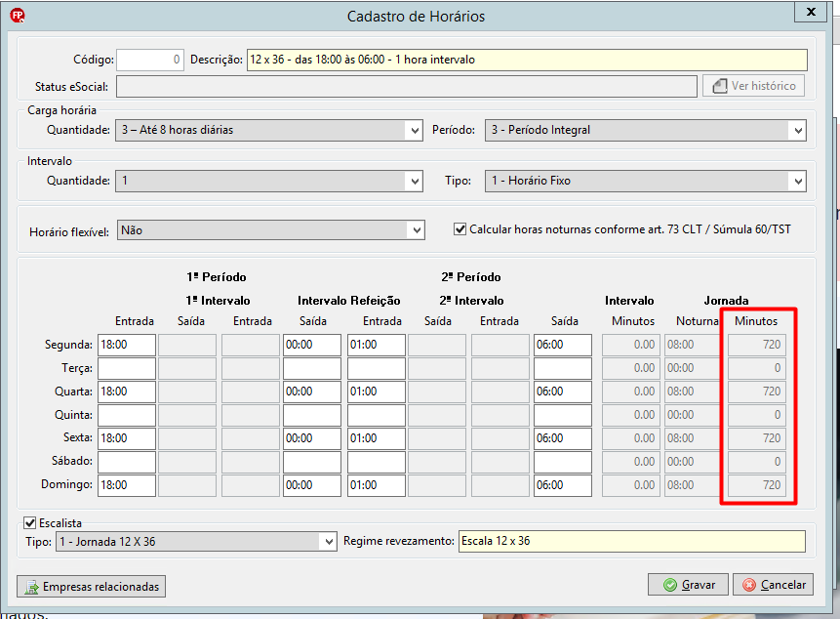Click Segunda Intervalo Refeição Saída field

point(312,346)
